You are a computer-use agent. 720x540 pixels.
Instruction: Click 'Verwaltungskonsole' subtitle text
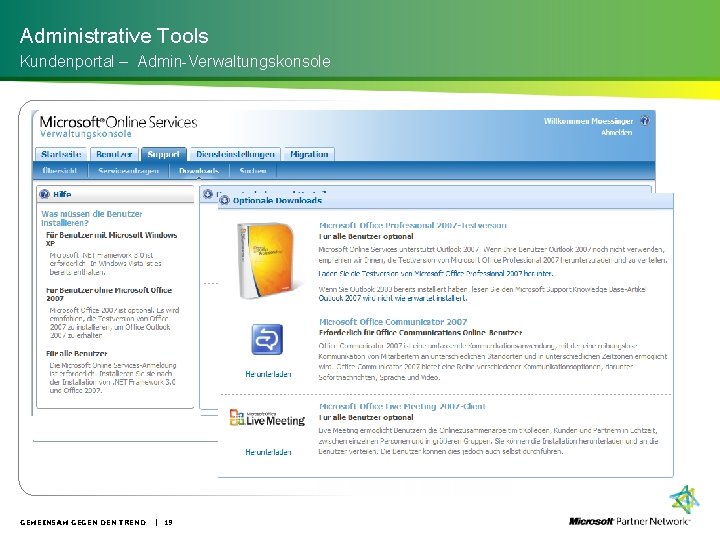tap(86, 134)
